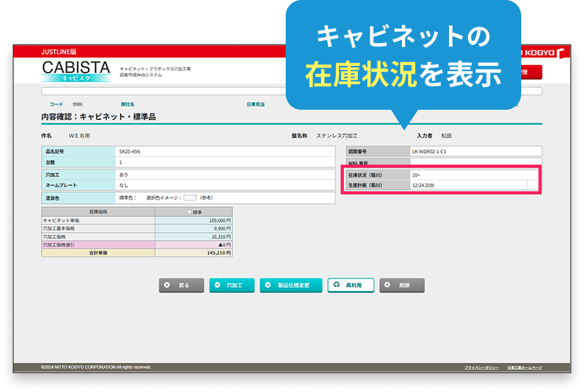The image size is (584, 392).
Task: Click the 削除 delete button
Action: click(x=402, y=285)
